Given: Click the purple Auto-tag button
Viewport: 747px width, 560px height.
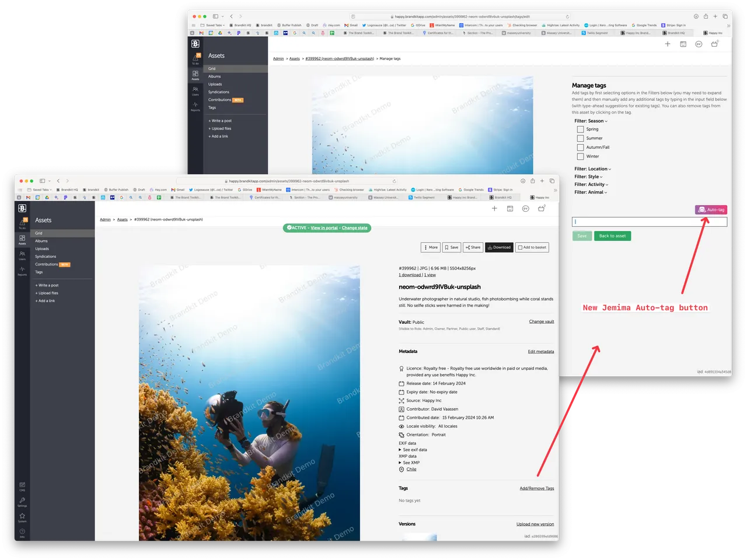Looking at the screenshot, I should click(x=711, y=209).
